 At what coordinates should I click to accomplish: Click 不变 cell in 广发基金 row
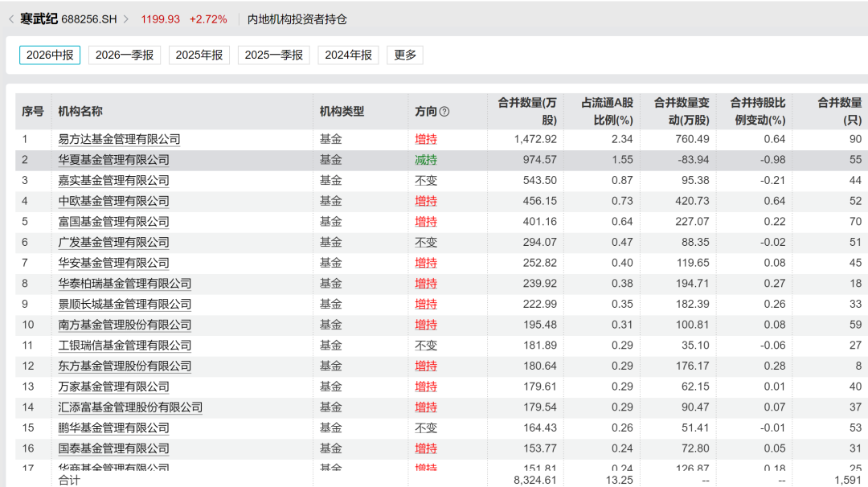tap(426, 243)
